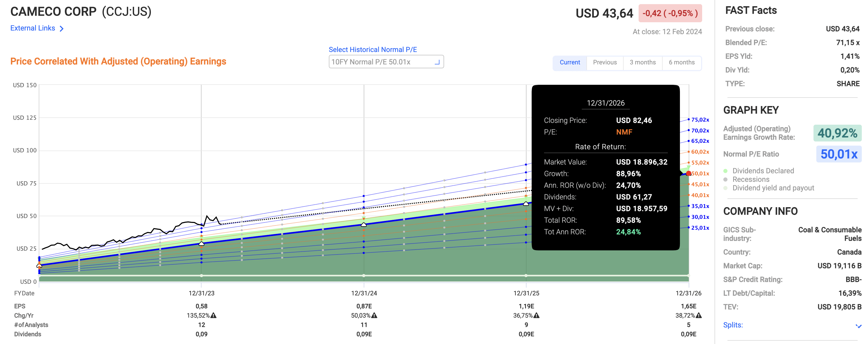Screen dimensions: 868x344
Task: Toggle the 70,02x P/E line label
Action: 700,131
